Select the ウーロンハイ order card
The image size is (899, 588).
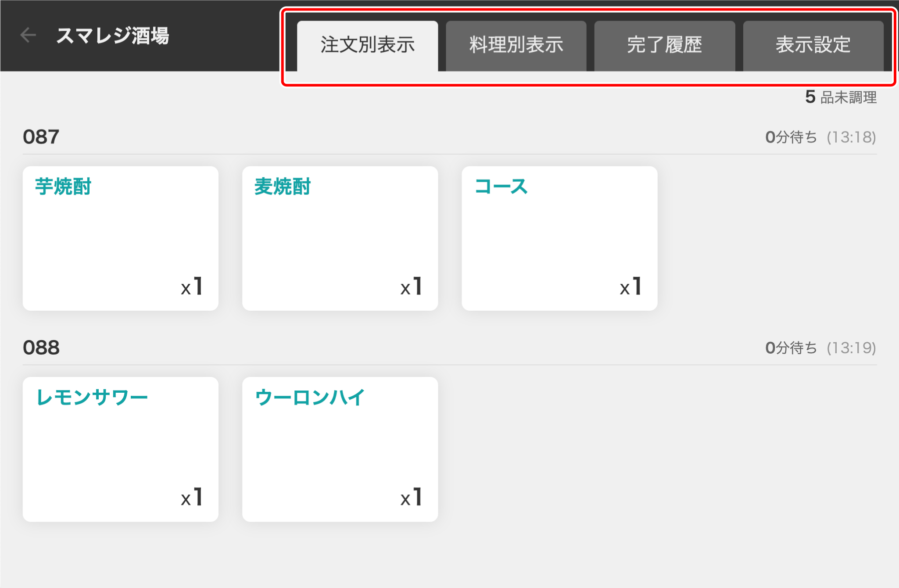340,449
